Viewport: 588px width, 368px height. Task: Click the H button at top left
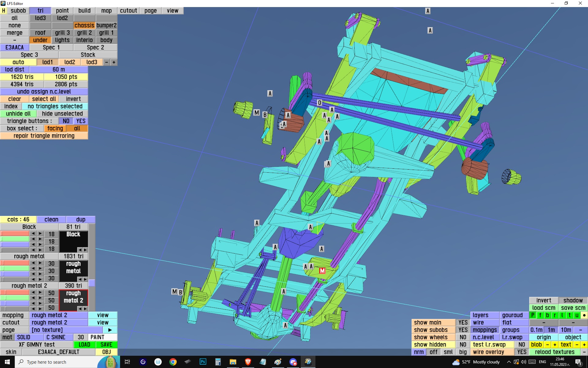tap(4, 11)
